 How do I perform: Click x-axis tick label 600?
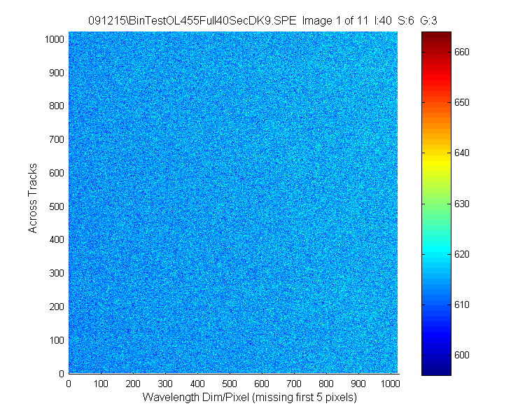coord(262,384)
